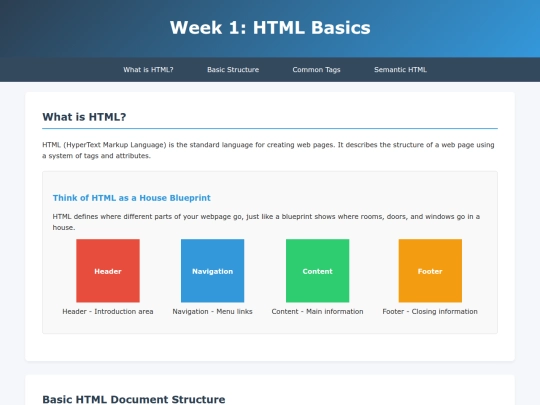
Task: Click Basic HTML Document Structure heading
Action: point(134,399)
